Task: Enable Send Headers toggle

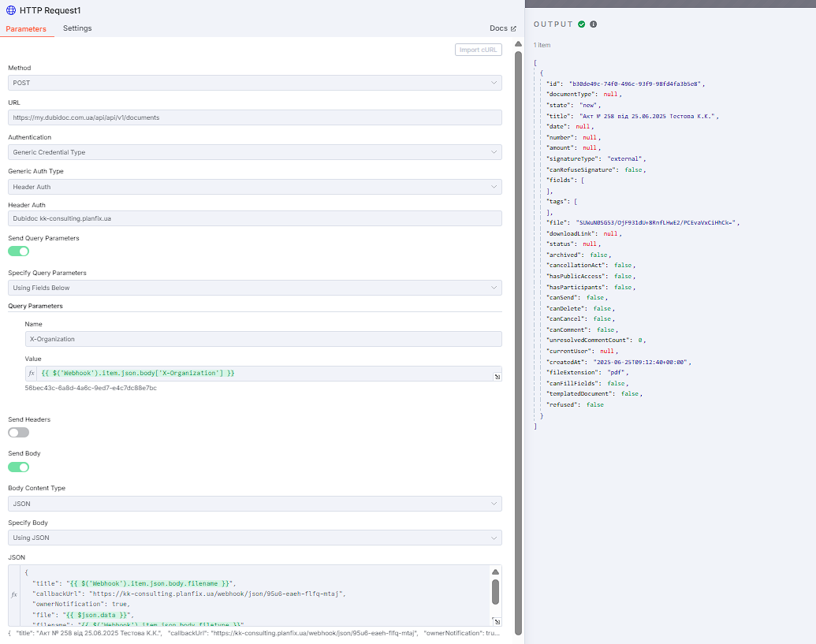Action: point(19,433)
